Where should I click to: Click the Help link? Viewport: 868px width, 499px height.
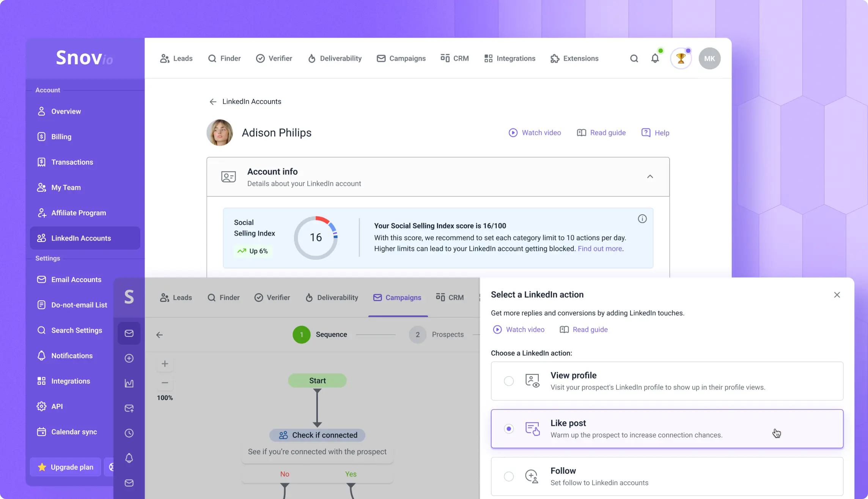pos(655,133)
